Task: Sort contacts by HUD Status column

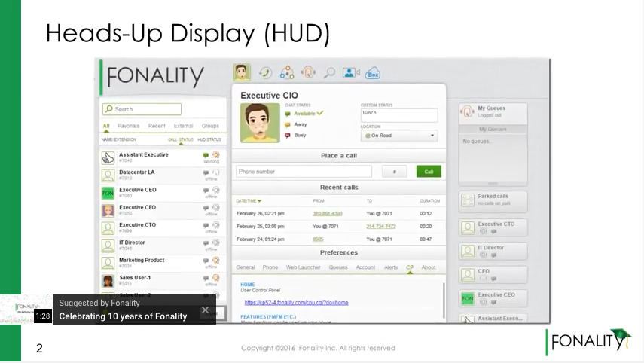Action: (209, 139)
